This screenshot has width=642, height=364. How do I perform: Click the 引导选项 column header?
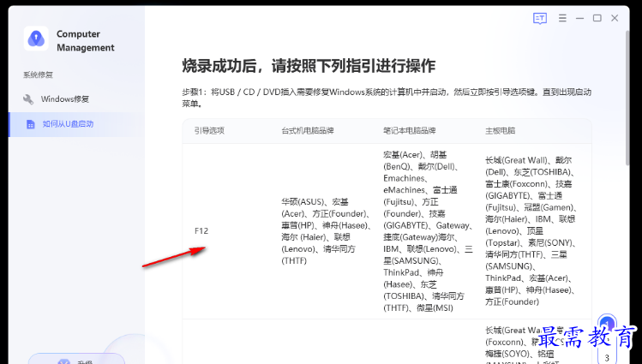[x=209, y=131]
